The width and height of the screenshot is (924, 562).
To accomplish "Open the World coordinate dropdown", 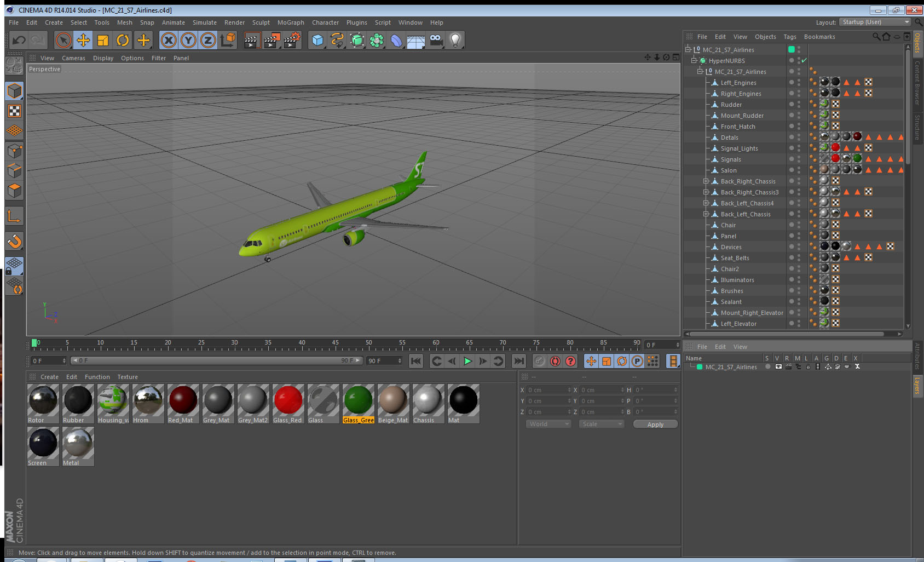I will click(x=549, y=424).
